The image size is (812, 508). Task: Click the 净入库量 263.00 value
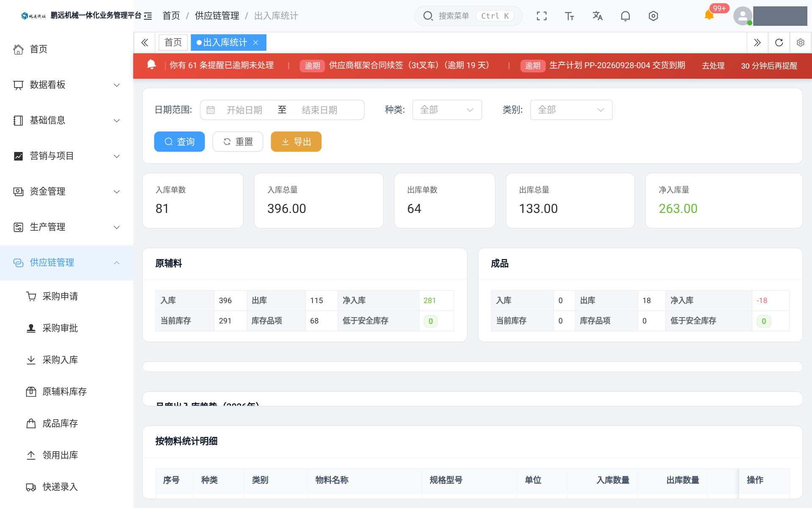point(678,209)
